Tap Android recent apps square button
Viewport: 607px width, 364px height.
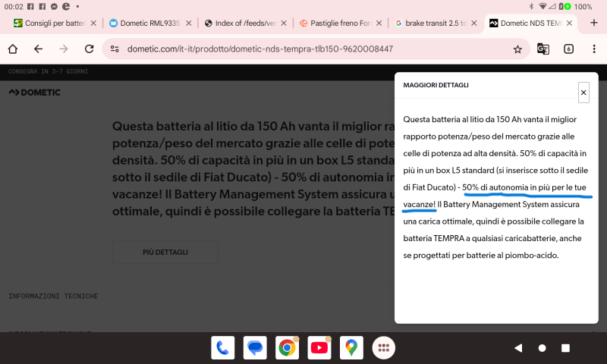pos(565,348)
